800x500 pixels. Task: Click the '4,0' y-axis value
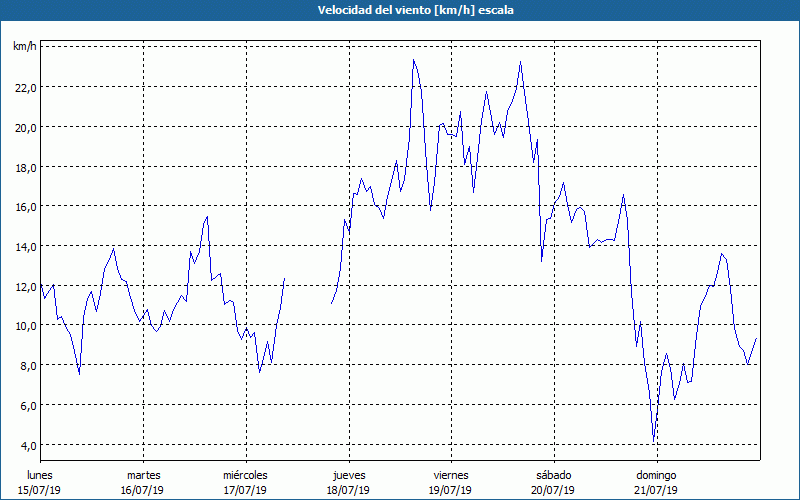click(28, 445)
